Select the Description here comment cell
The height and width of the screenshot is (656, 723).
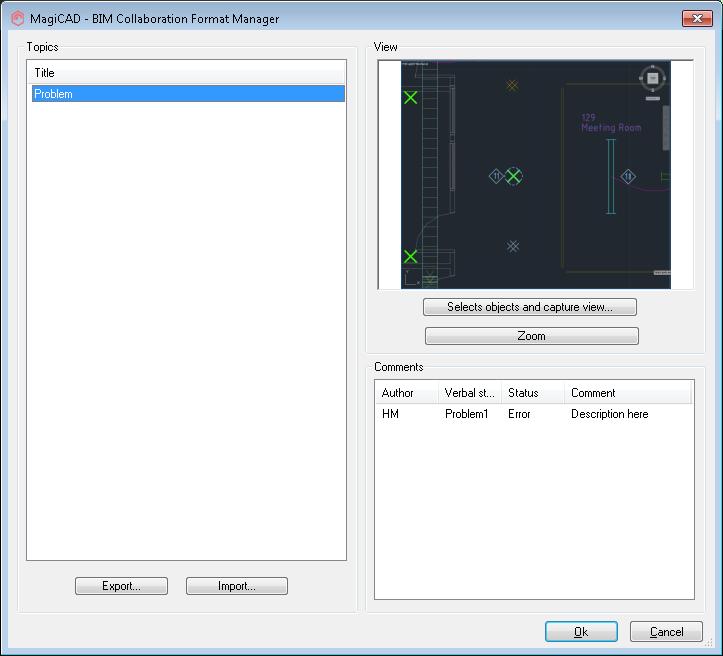pos(610,414)
